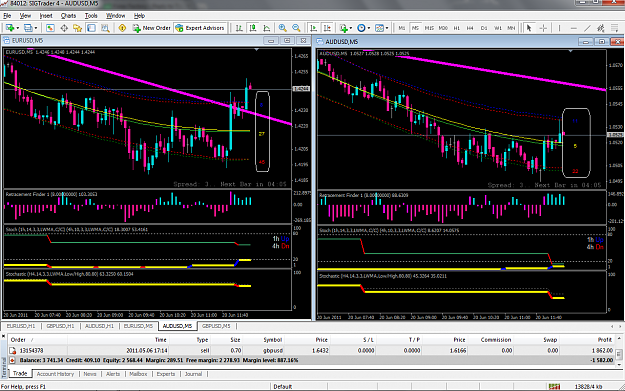Expand the New Chart dropdown arrow
Screen dimensions: 625x391
pyautogui.click(x=17, y=28)
